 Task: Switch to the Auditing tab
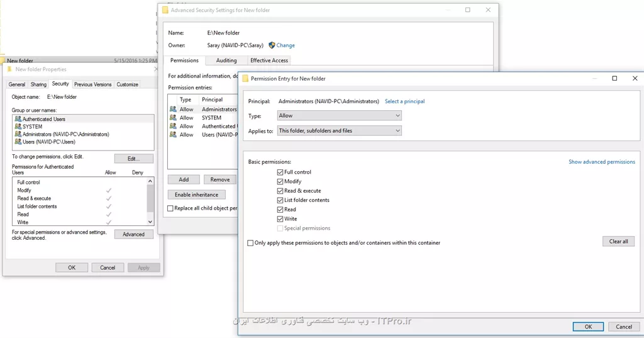226,60
